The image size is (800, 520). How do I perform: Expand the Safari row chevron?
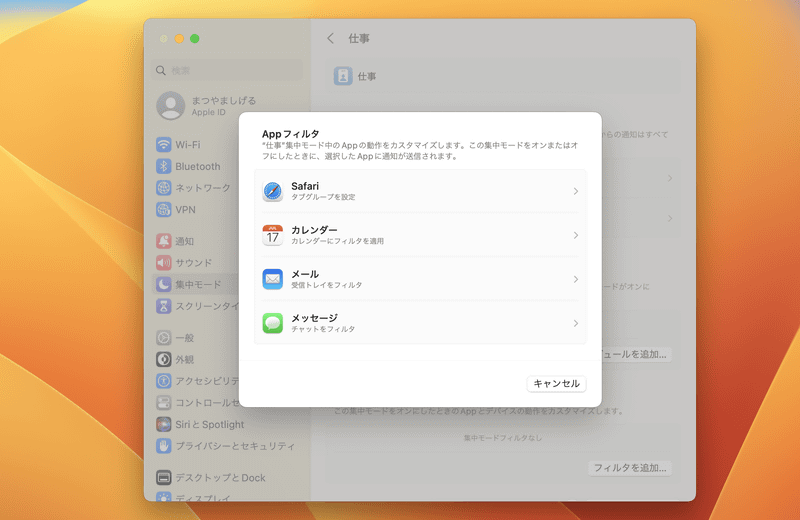(x=576, y=191)
